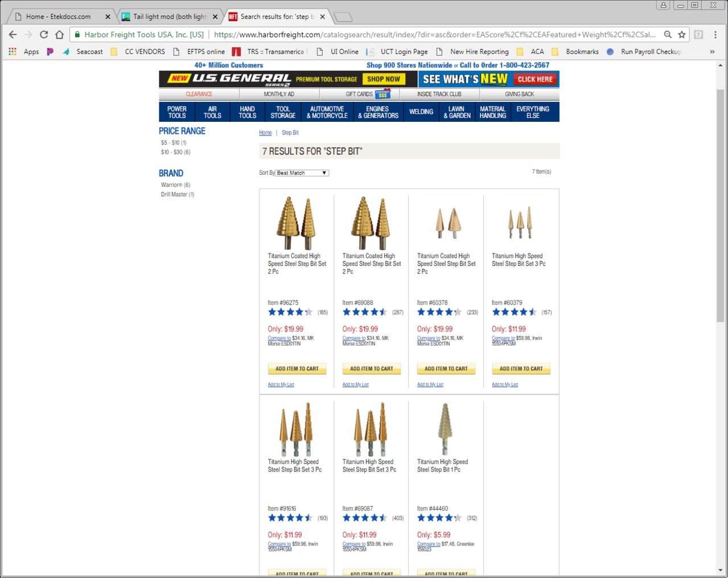Open the Everything Else menu

pyautogui.click(x=533, y=112)
